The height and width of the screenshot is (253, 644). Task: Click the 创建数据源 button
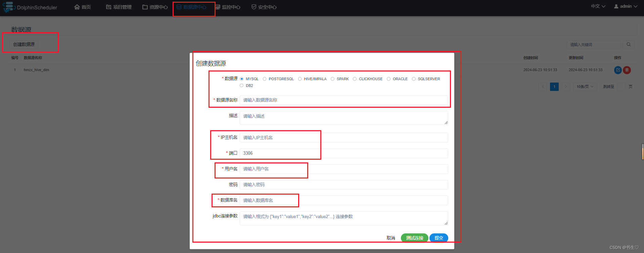[24, 44]
